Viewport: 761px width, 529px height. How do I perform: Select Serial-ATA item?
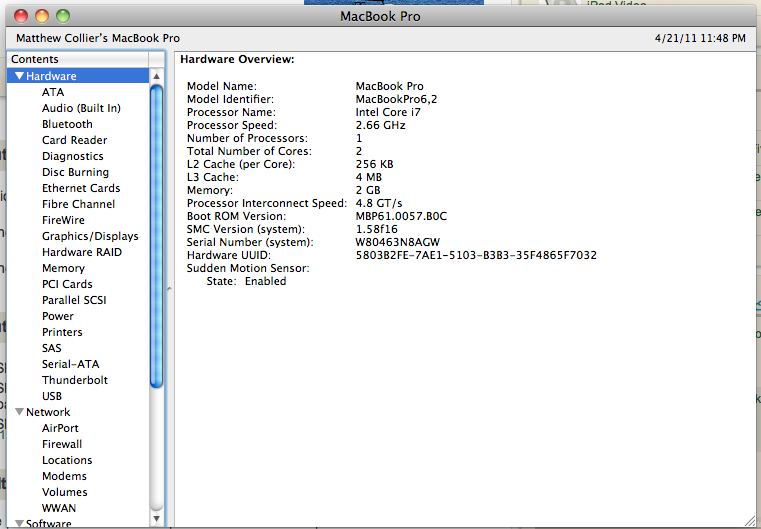[x=70, y=364]
